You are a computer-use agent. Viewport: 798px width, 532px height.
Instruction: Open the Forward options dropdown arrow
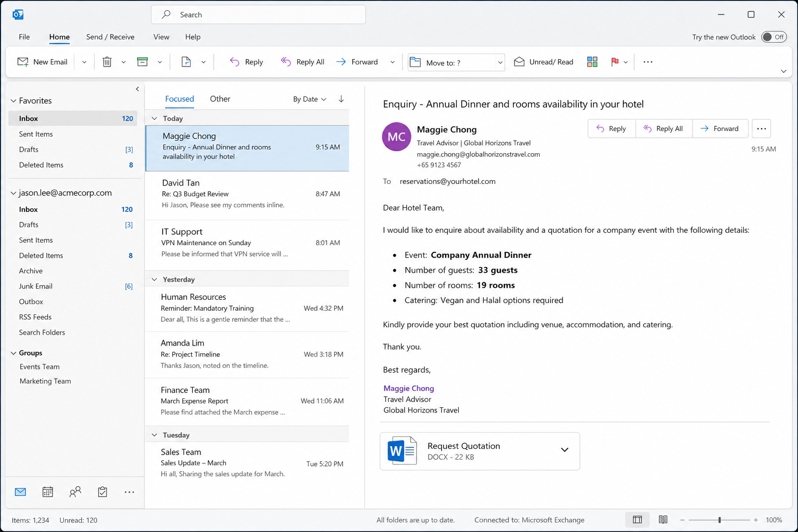pos(392,62)
